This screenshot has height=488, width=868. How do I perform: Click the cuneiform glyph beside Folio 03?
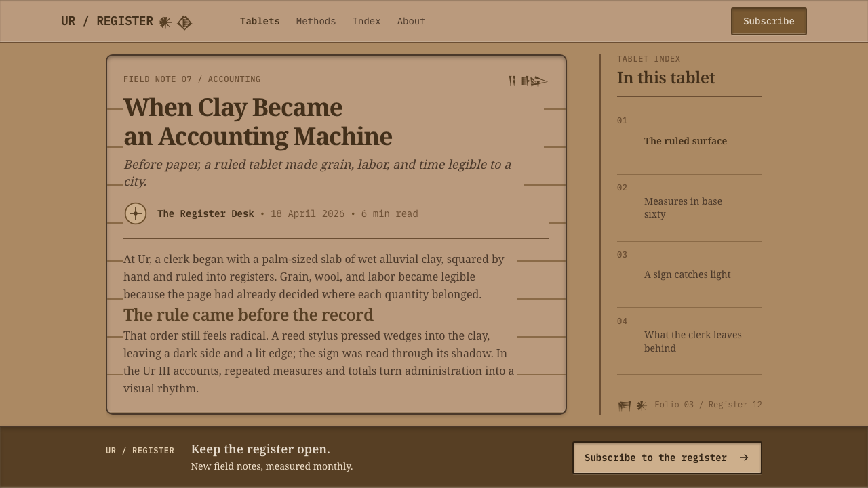[x=632, y=405]
